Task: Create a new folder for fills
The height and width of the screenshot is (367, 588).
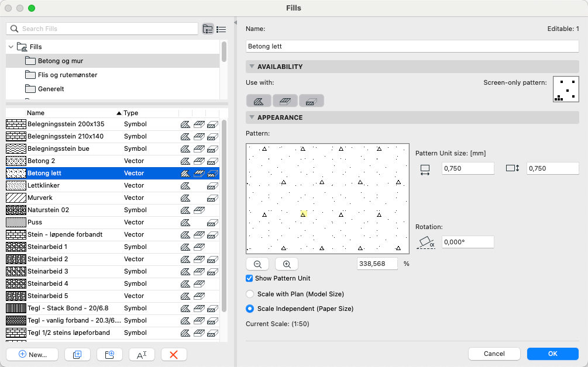Action: (x=109, y=354)
